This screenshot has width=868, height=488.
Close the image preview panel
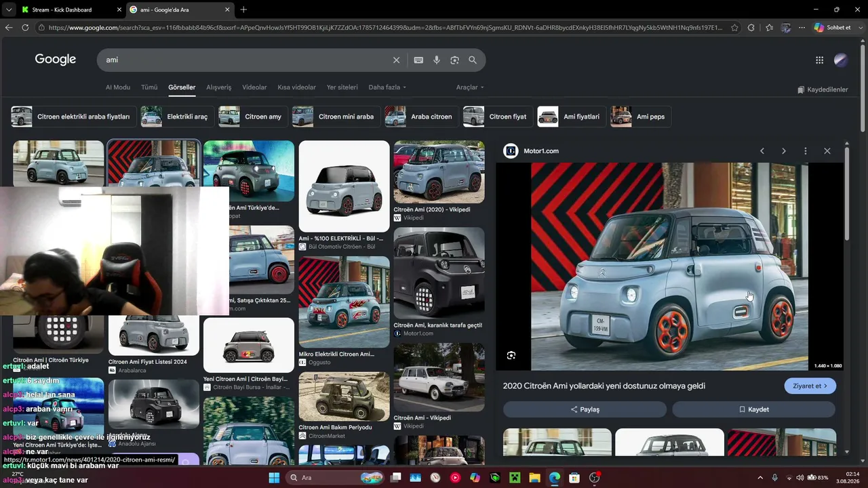(827, 151)
